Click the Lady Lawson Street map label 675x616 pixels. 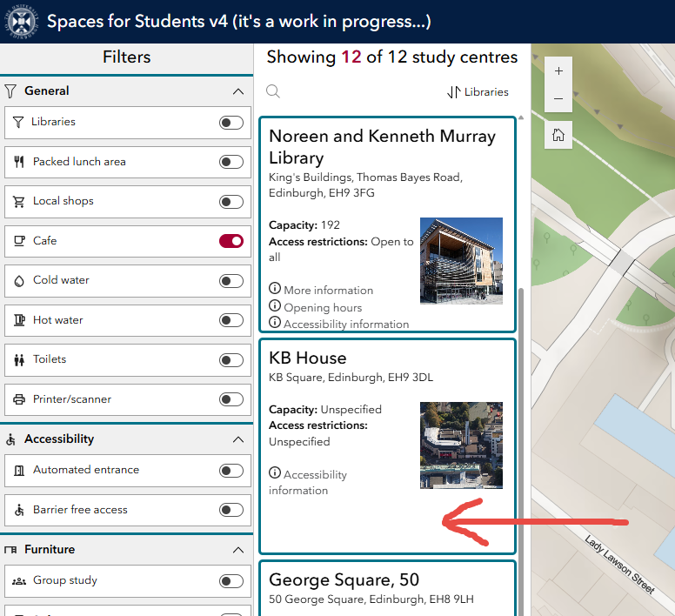[x=619, y=565]
